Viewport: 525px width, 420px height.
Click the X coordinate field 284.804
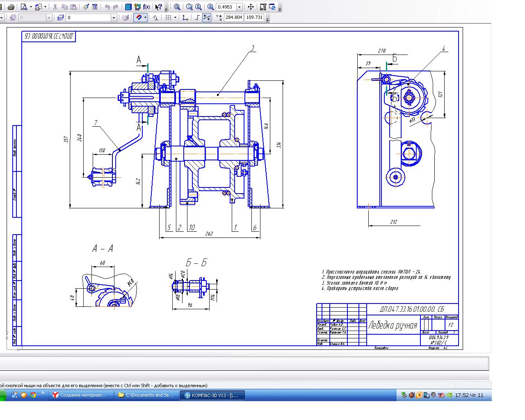233,18
